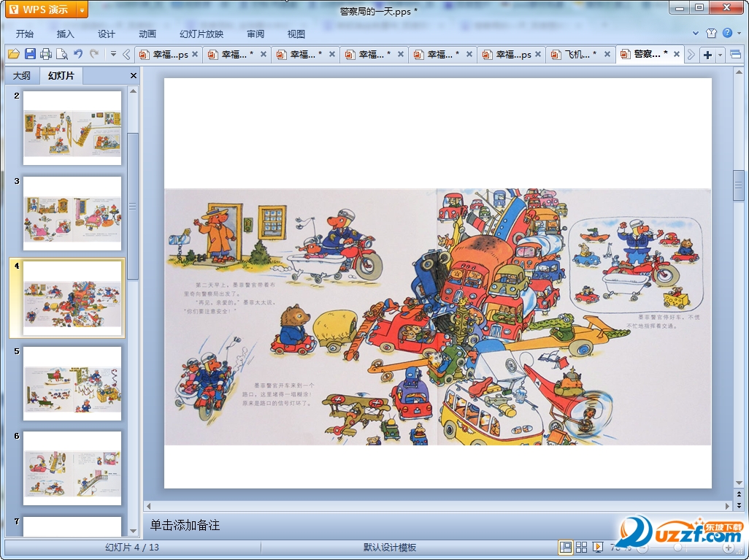
Task: Open a file with the folder icon
Action: [x=13, y=54]
